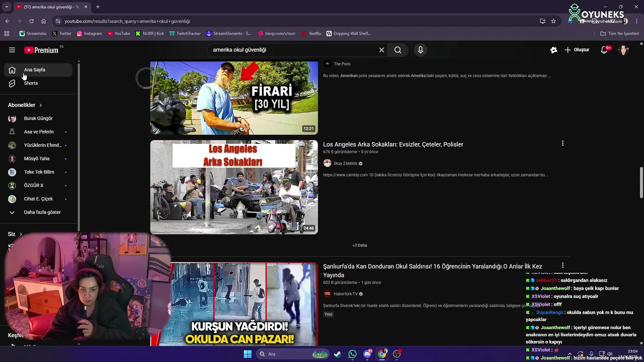Expand Daha fazla göster in subscriptions
644x362 pixels.
(x=38, y=212)
